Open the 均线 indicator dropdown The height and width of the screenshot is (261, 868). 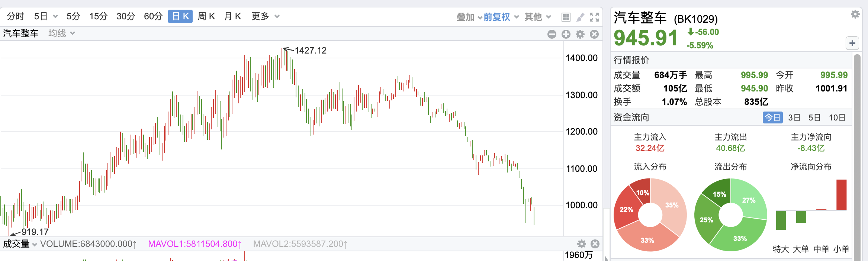coord(61,33)
